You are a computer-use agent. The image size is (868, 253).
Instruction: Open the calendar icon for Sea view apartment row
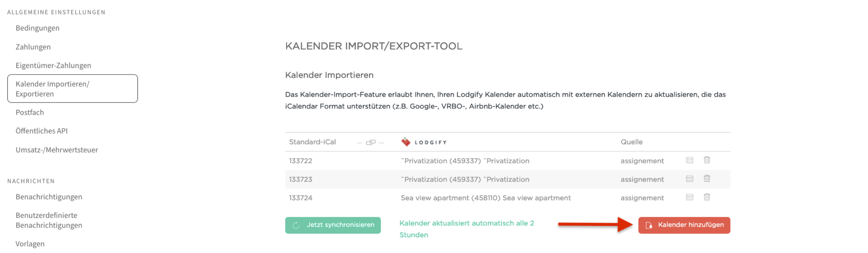(x=689, y=197)
